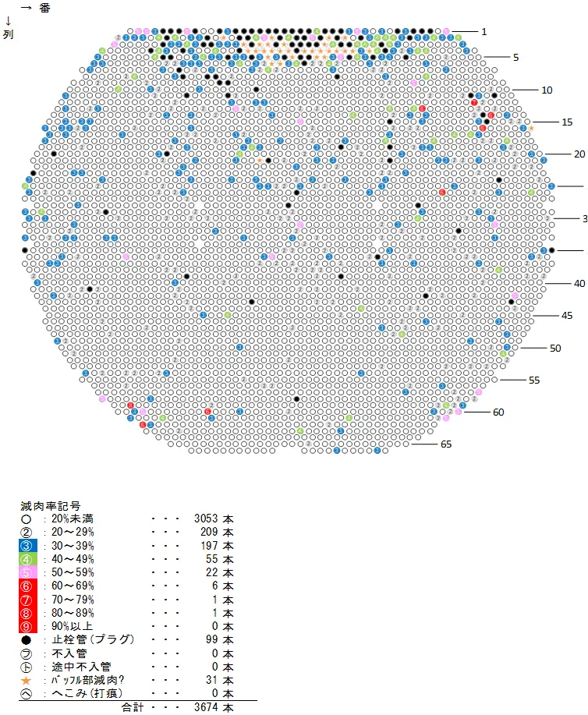588x715 pixels.
Task: Click the black filled plug symbol in the legend
Action: [27, 640]
